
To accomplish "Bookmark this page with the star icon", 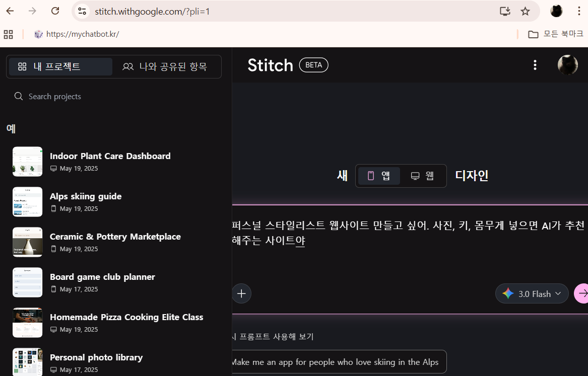I will click(x=526, y=11).
